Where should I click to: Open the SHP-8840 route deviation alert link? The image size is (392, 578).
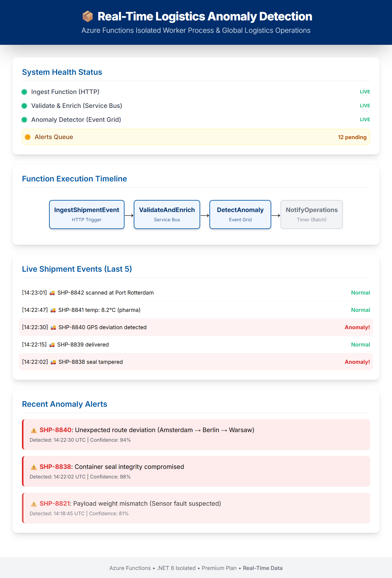pyautogui.click(x=56, y=430)
